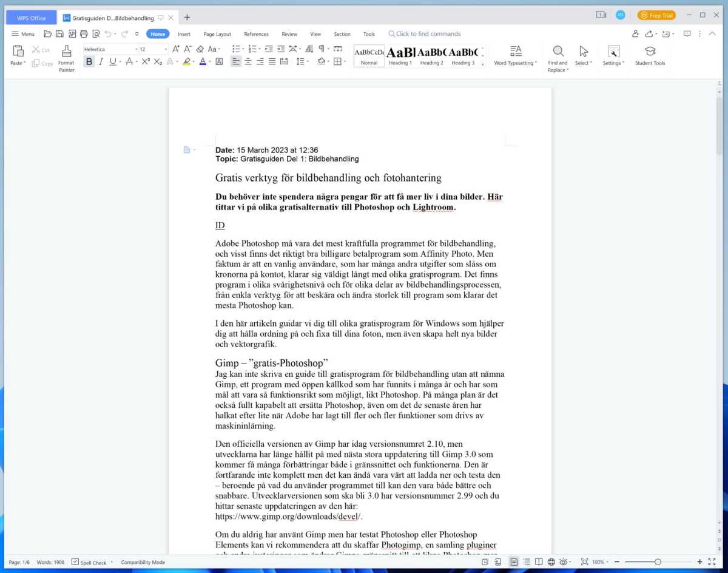Click the comment icon at top right
Viewport: 728px width, 573px height.
687,34
